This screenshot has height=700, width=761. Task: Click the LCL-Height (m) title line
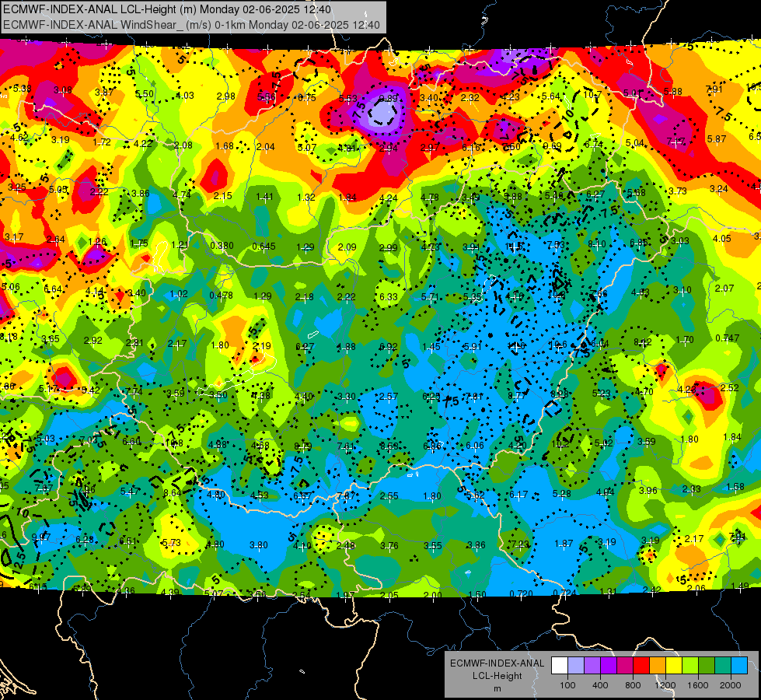tap(167, 9)
